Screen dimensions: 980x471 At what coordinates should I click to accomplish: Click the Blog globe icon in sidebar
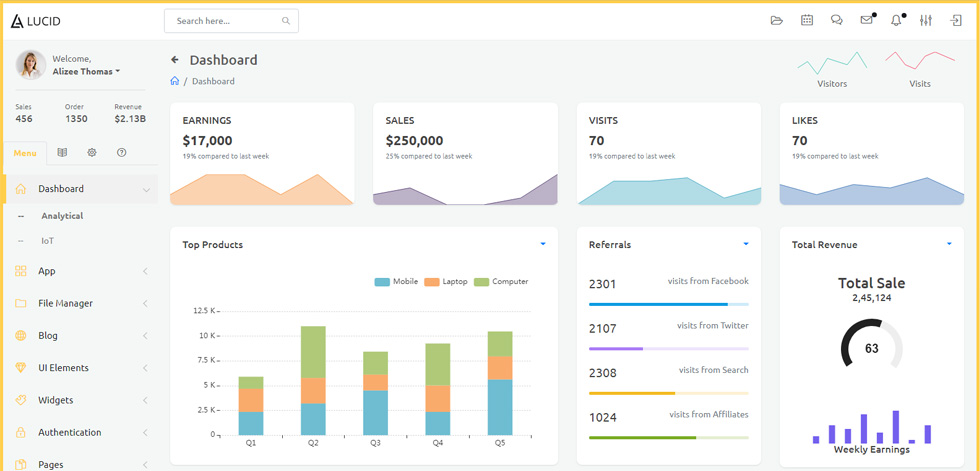[x=21, y=335]
